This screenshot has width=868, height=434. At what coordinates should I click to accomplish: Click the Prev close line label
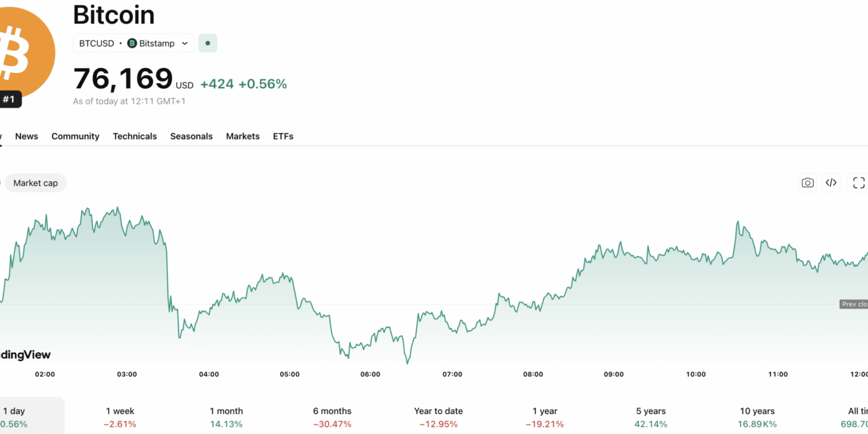coord(854,304)
